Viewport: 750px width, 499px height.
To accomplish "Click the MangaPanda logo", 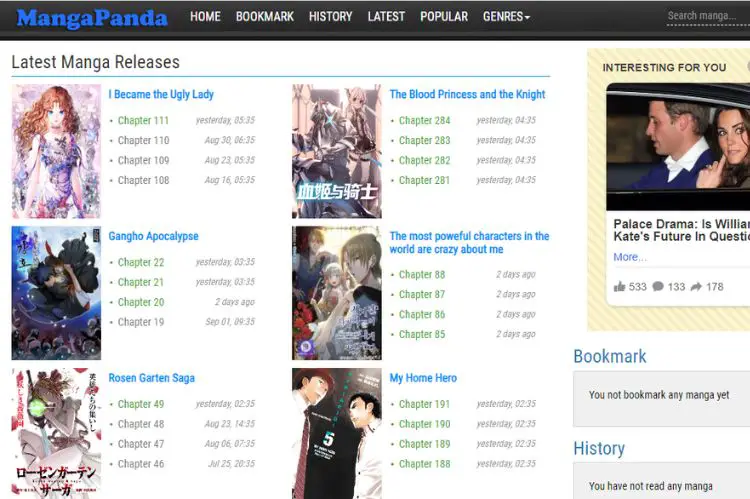I will pos(92,18).
